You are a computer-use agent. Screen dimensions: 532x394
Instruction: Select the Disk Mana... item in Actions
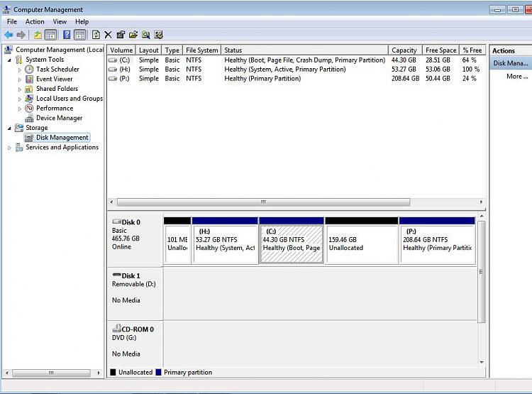point(511,63)
